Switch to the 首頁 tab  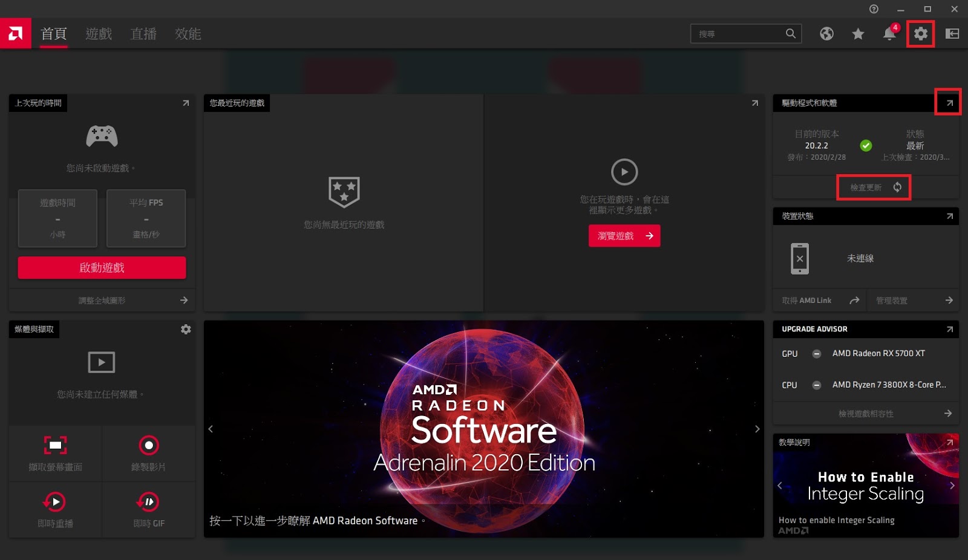pos(54,34)
